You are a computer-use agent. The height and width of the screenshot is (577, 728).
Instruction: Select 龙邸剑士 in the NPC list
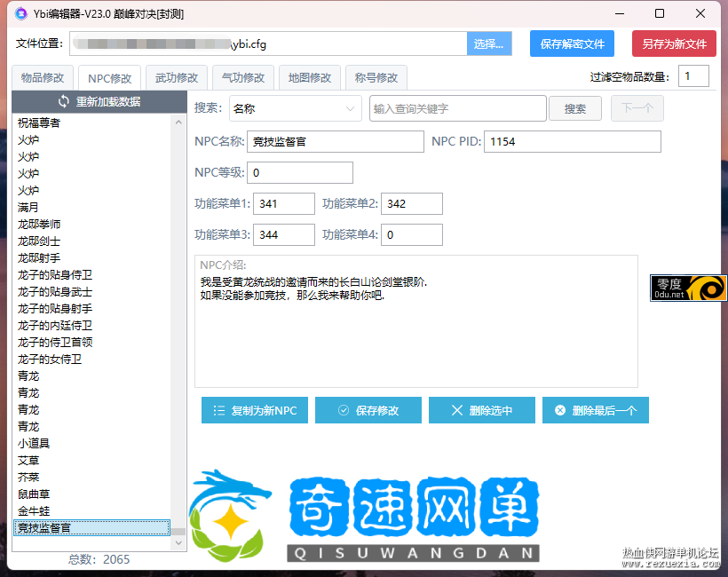pos(40,241)
